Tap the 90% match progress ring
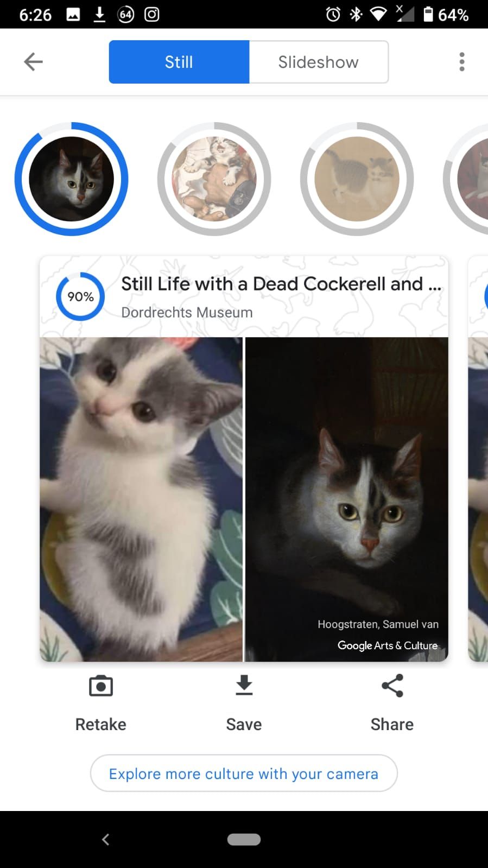The width and height of the screenshot is (488, 868). point(80,296)
